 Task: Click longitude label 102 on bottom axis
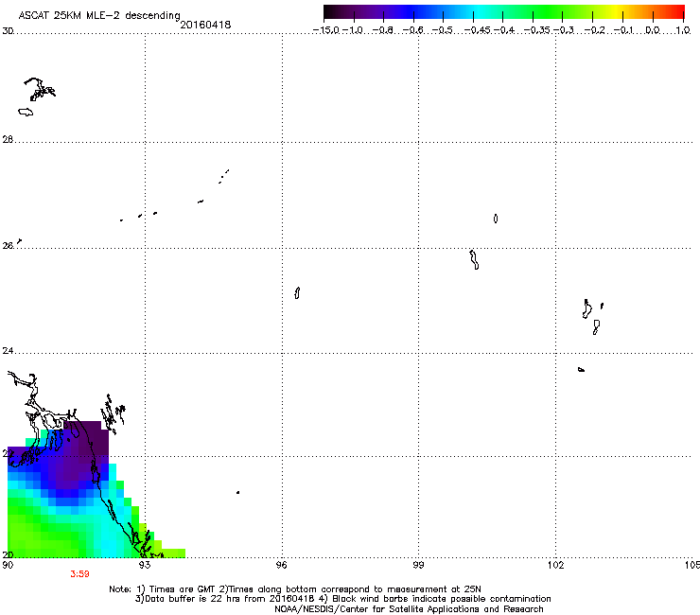(556, 565)
